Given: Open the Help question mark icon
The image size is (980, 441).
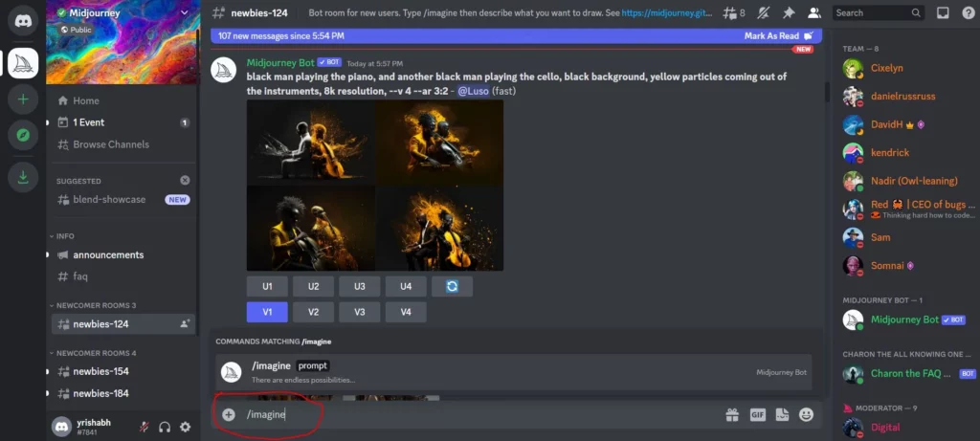Looking at the screenshot, I should click(968, 12).
